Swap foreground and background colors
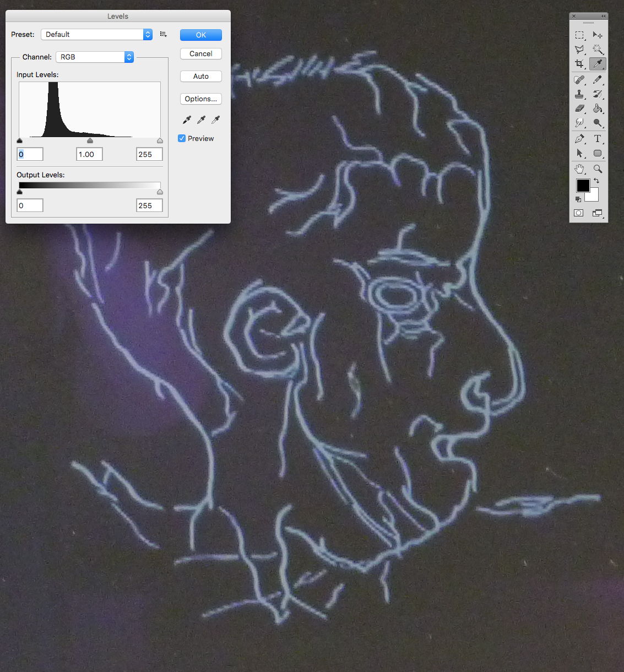The width and height of the screenshot is (624, 672). point(596,181)
